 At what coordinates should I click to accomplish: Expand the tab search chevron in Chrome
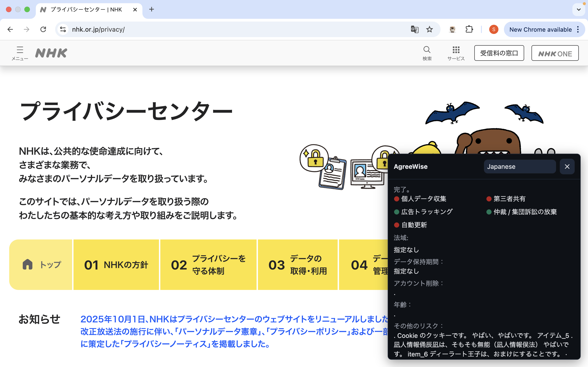pos(579,10)
